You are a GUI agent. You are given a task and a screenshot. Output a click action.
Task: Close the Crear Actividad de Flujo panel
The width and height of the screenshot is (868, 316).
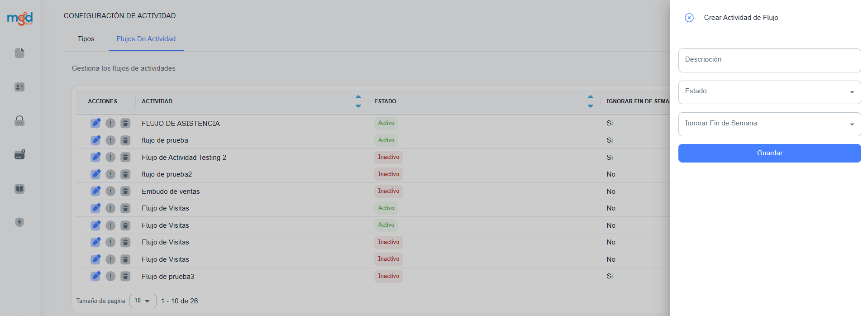(x=689, y=18)
